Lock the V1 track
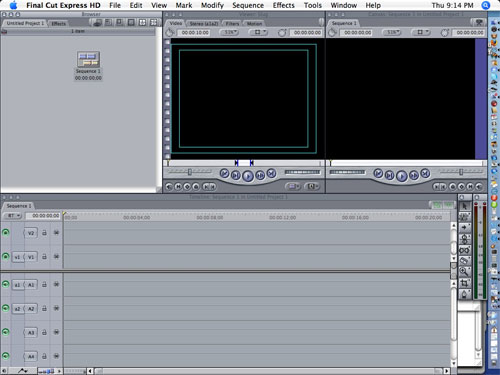Viewport: 500px width, 375px height. click(x=44, y=257)
